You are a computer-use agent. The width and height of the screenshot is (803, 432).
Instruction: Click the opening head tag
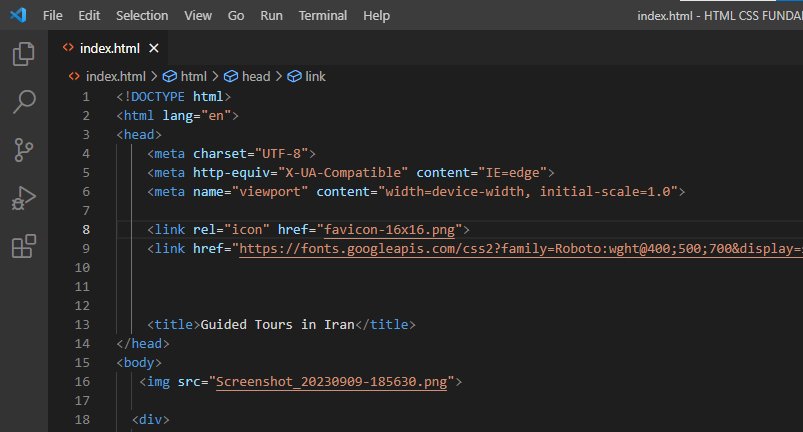(x=139, y=135)
